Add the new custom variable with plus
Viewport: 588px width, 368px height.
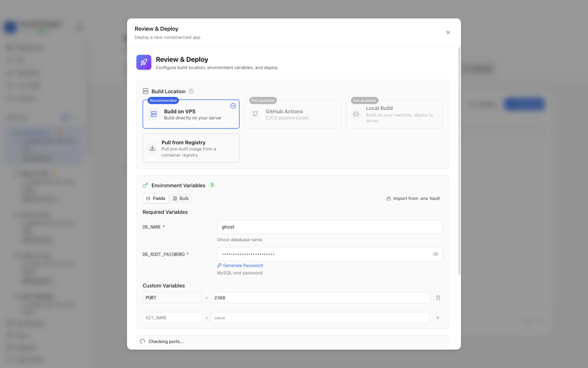[438, 318]
